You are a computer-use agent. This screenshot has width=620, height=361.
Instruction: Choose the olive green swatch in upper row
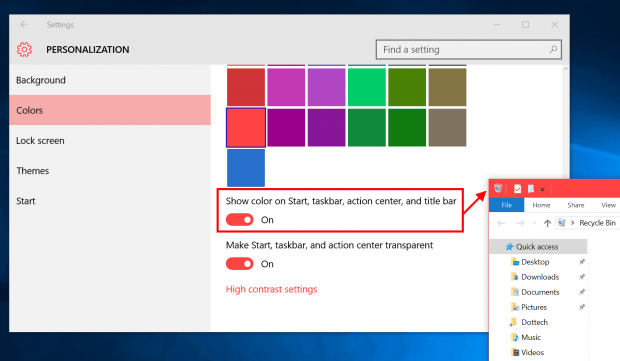tap(407, 87)
